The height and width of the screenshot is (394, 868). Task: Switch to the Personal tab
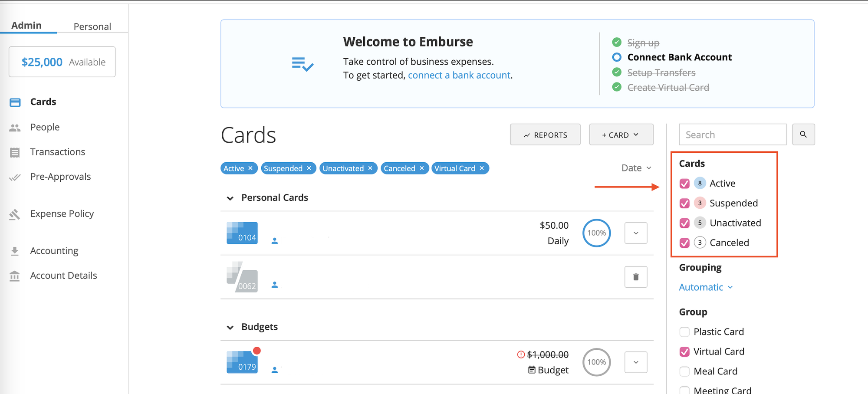tap(92, 26)
